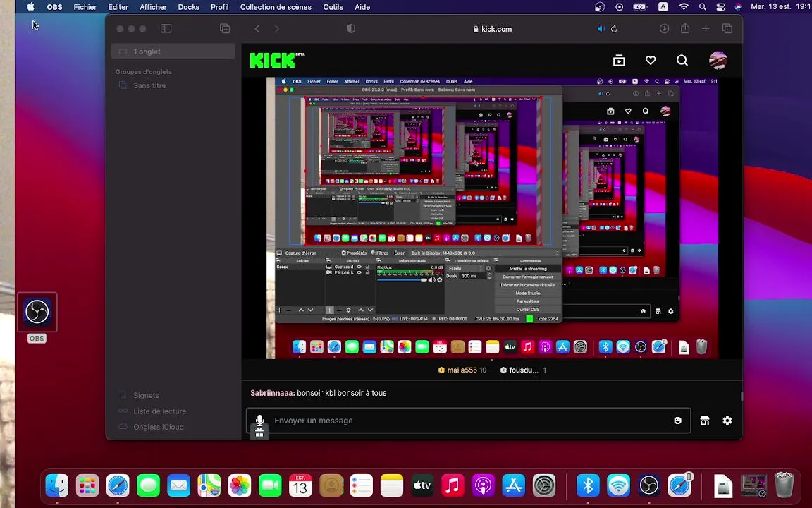Open Spotlight search in the menu bar
This screenshot has height=508, width=812.
(702, 7)
